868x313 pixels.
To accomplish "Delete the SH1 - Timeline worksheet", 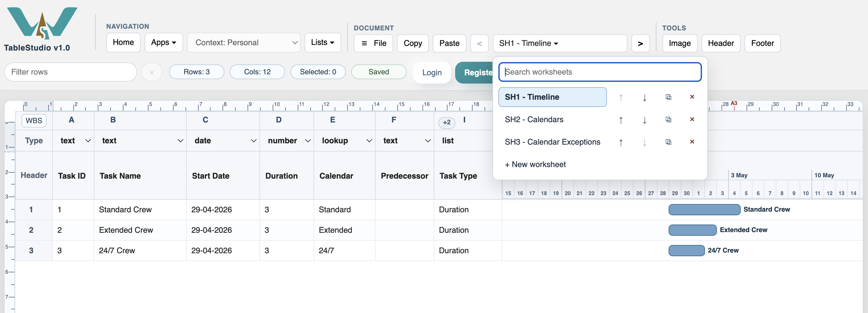I will click(692, 97).
